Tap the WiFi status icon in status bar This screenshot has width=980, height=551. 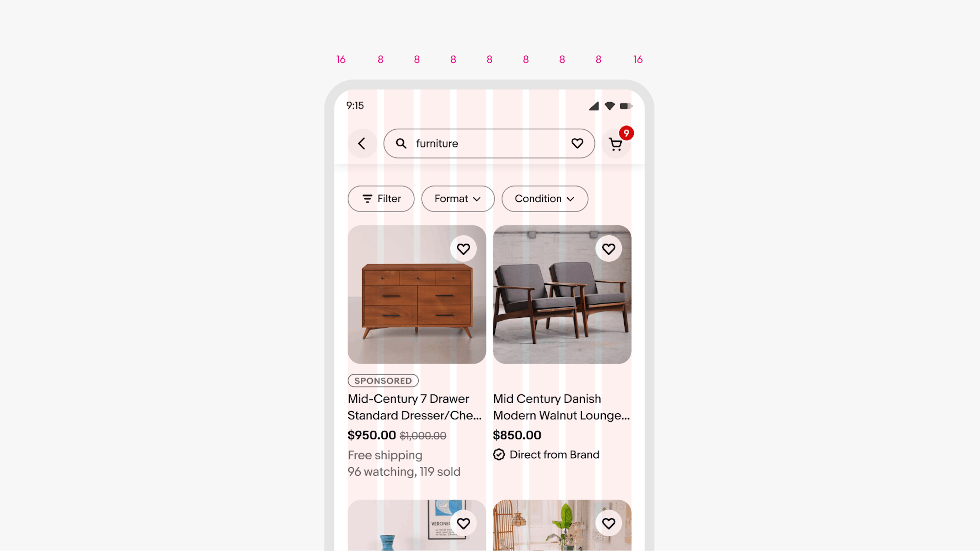609,105
